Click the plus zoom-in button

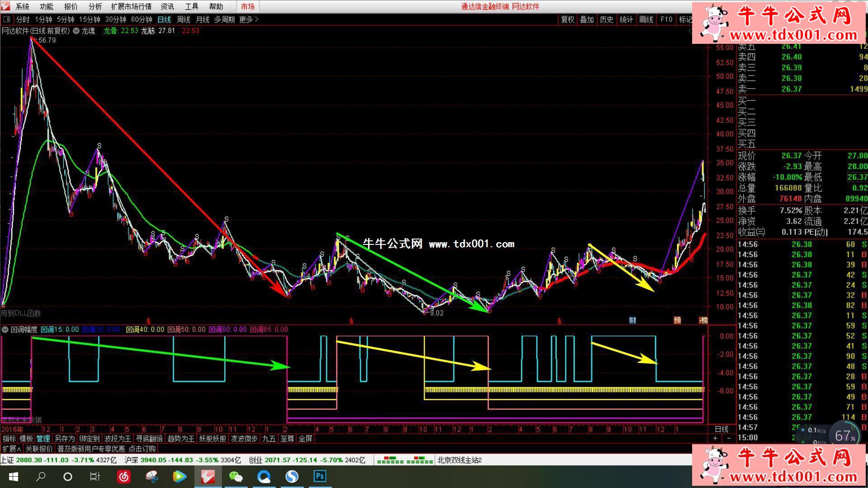pos(715,438)
